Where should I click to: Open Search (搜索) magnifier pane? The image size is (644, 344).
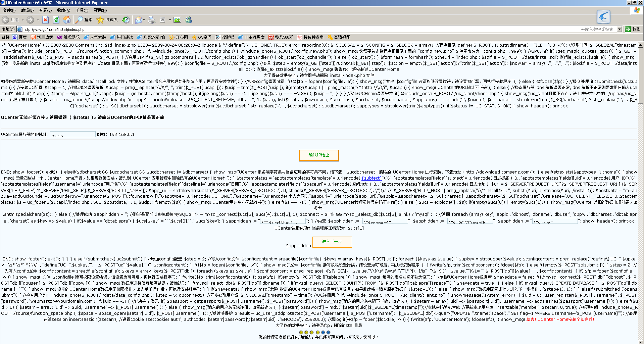[x=84, y=20]
